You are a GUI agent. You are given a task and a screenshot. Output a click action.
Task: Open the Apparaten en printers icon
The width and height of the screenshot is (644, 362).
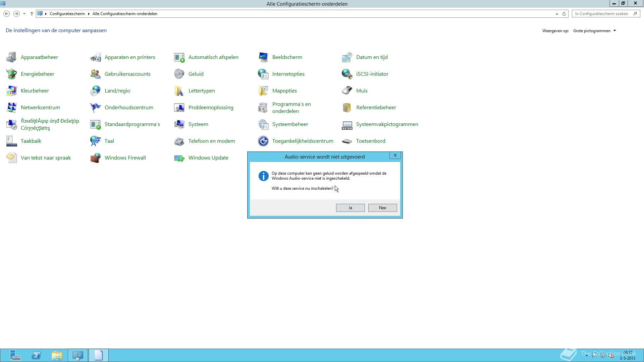[x=95, y=57]
